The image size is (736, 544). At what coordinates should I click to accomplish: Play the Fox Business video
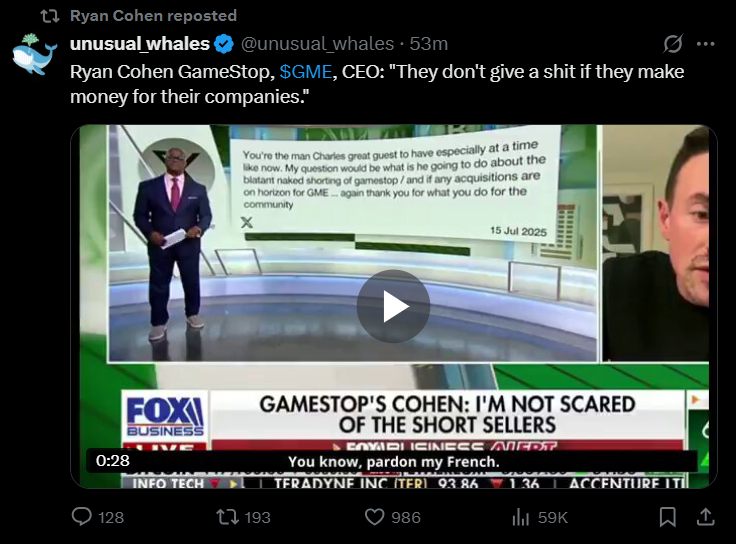point(393,306)
